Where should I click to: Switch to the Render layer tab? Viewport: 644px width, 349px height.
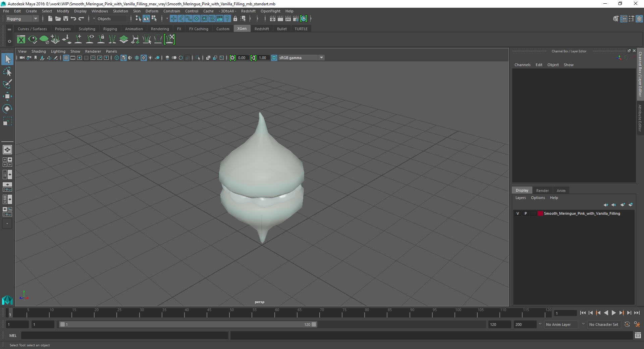(542, 190)
